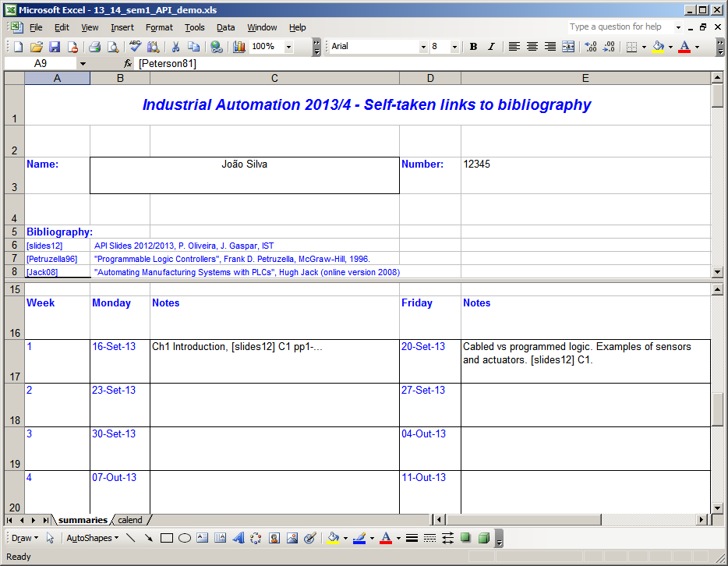Viewport: 728px width, 566px height.
Task: Launch the Chart Wizard
Action: [x=239, y=47]
